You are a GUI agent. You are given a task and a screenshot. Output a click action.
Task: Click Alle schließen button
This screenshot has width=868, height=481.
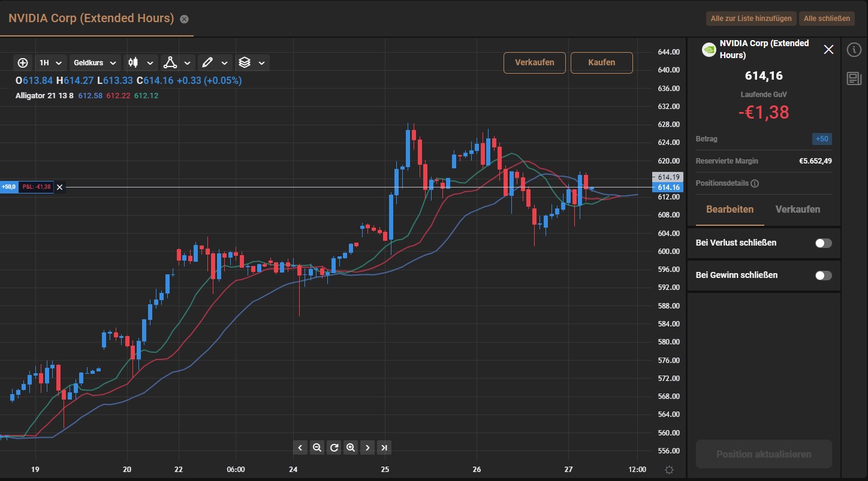coord(827,19)
